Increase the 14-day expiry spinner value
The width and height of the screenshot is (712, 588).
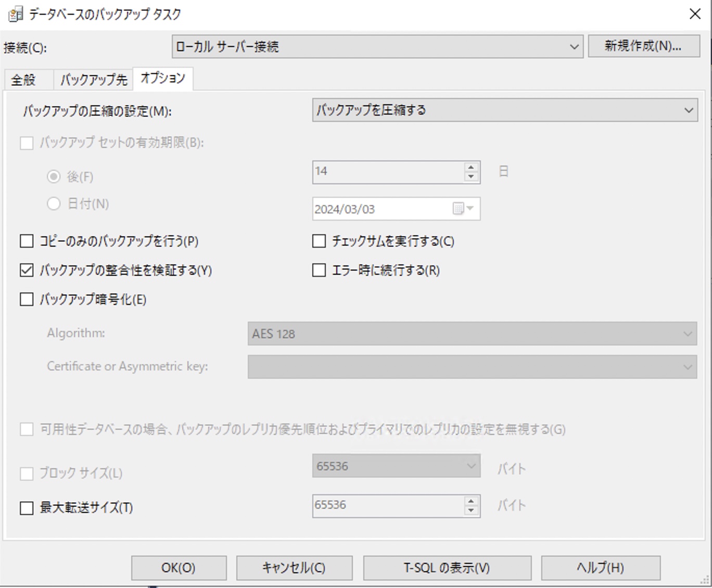point(471,167)
